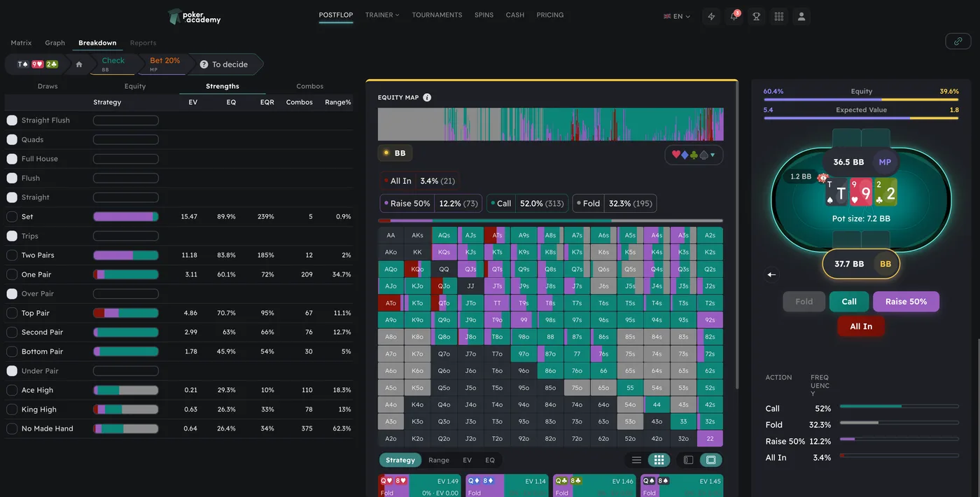Enable the Ace High checkbox
The height and width of the screenshot is (497, 980).
click(12, 390)
